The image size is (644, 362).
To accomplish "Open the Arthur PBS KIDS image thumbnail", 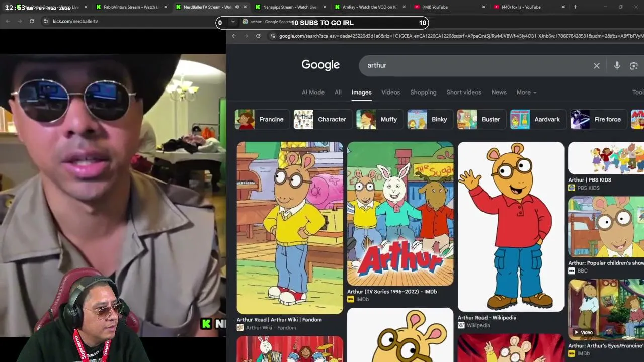I will click(606, 158).
